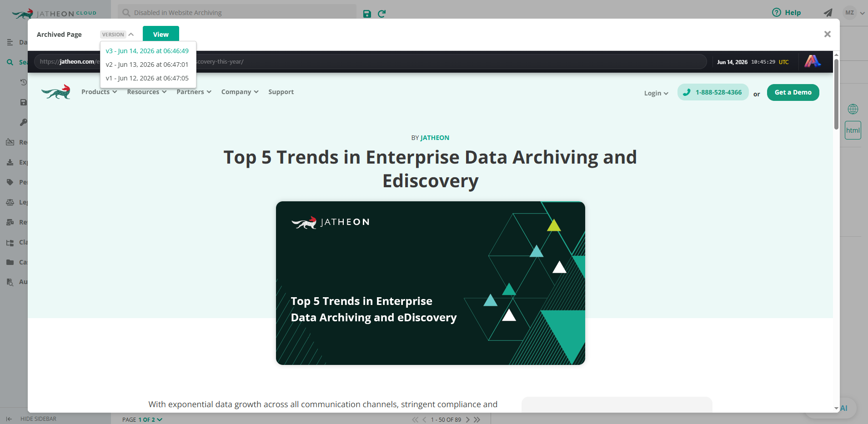The width and height of the screenshot is (868, 424).
Task: Click the JATHEON author link
Action: 435,138
